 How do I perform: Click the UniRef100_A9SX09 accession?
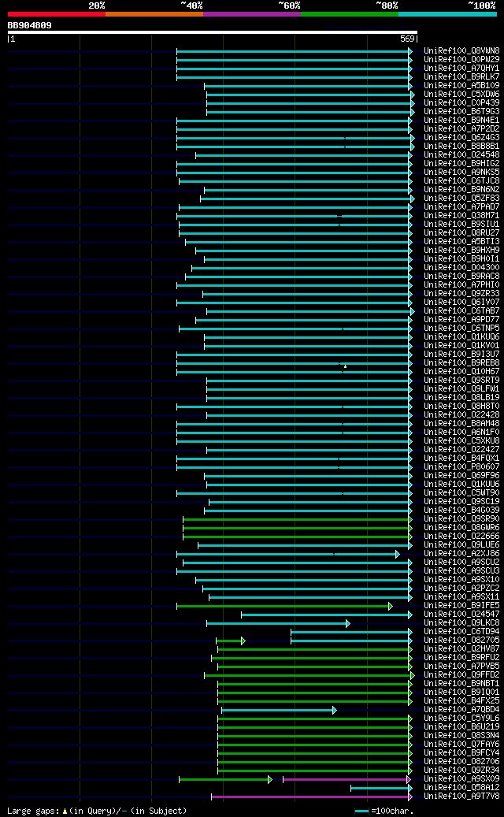click(461, 779)
